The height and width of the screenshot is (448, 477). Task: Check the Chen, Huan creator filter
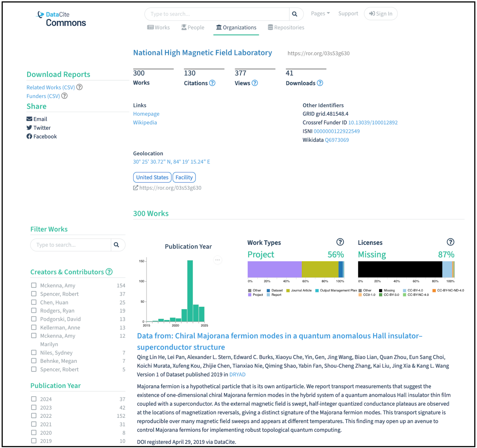(34, 302)
